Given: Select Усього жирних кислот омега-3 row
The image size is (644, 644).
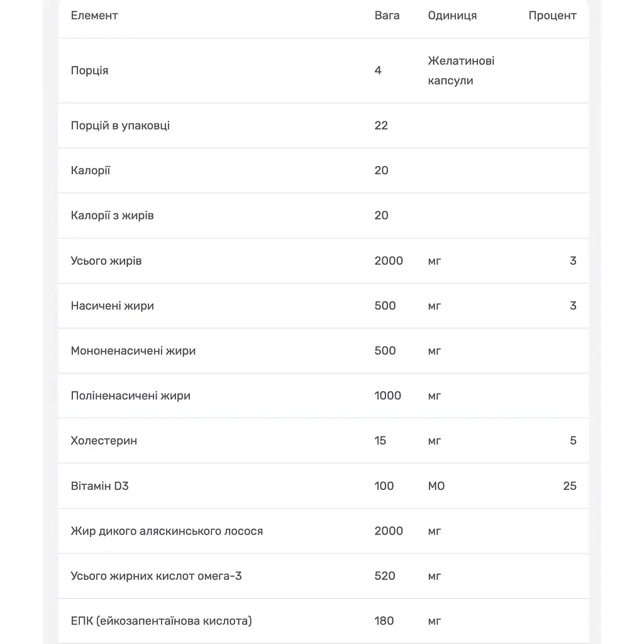Looking at the screenshot, I should pyautogui.click(x=323, y=576).
